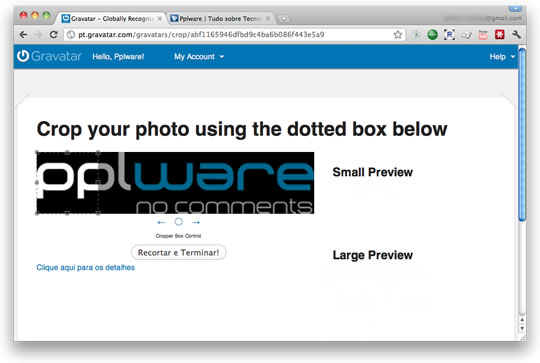Click the pink calendar extension icon
Viewport: 540px width, 363px height.
coord(483,34)
